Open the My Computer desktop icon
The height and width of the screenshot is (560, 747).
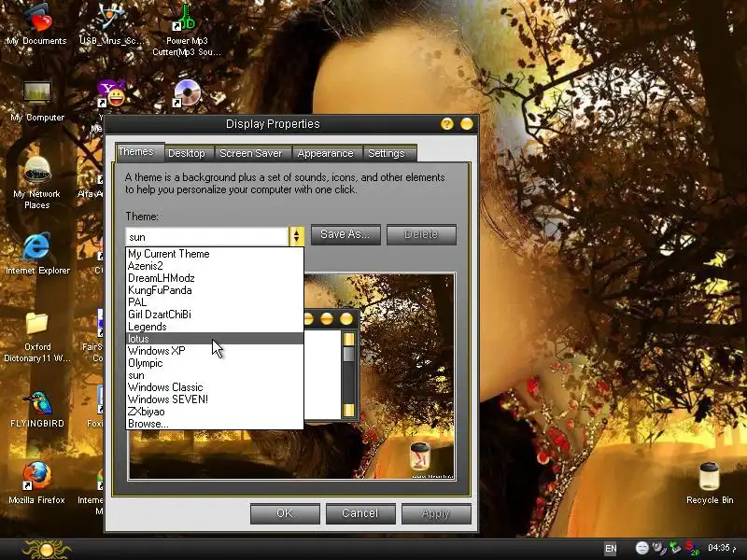(37, 101)
